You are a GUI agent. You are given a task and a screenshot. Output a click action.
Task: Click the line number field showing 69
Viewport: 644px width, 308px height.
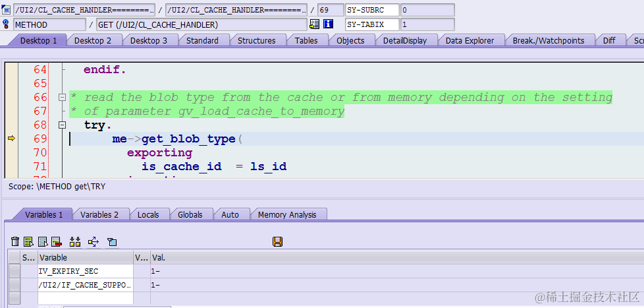click(331, 9)
